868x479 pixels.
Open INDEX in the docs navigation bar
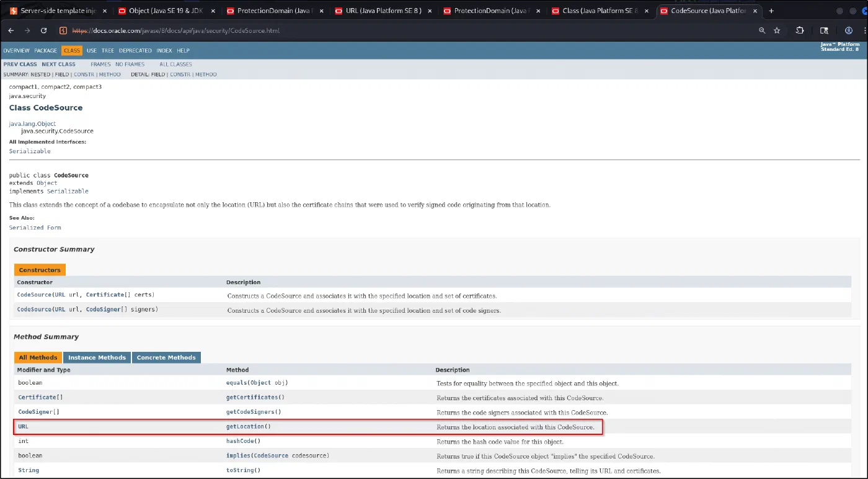click(164, 51)
